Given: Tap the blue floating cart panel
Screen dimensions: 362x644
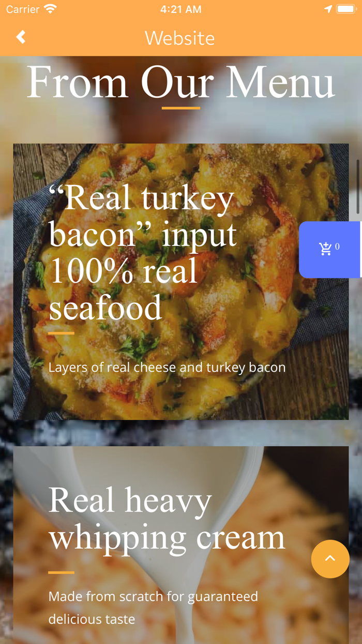Looking at the screenshot, I should [x=329, y=250].
